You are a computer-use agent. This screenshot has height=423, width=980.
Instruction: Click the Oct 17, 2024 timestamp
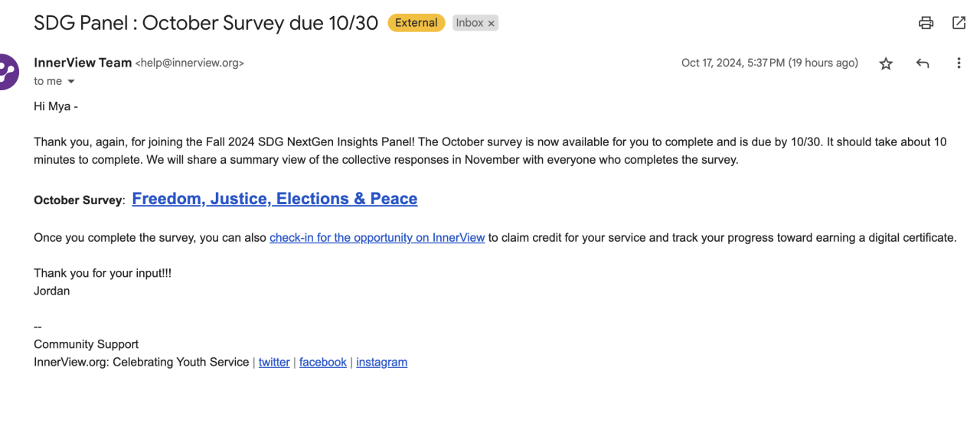coord(769,63)
